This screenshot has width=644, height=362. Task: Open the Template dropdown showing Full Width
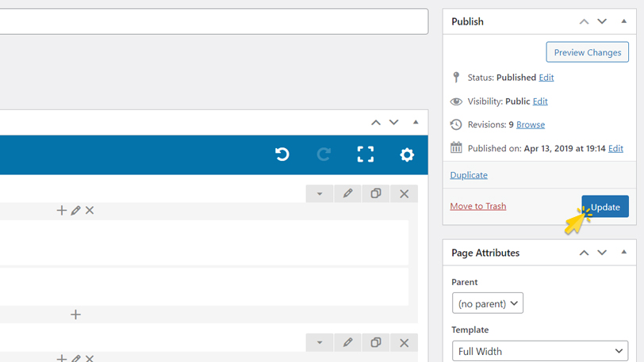pyautogui.click(x=541, y=351)
